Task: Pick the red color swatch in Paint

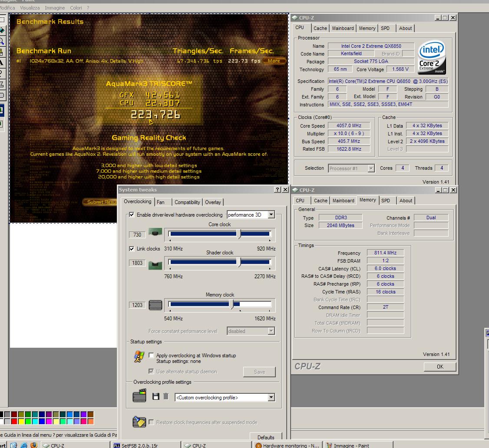Action: click(14, 421)
